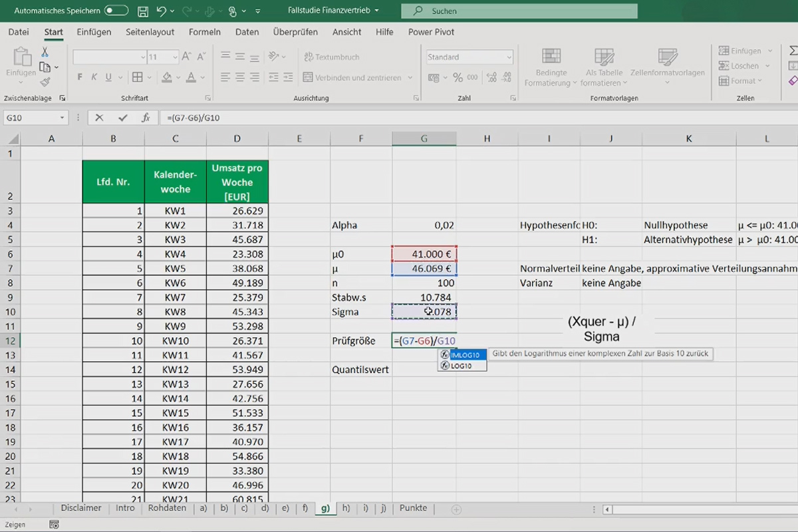Increase font size with larger A icon
The image size is (798, 532).
(x=186, y=57)
